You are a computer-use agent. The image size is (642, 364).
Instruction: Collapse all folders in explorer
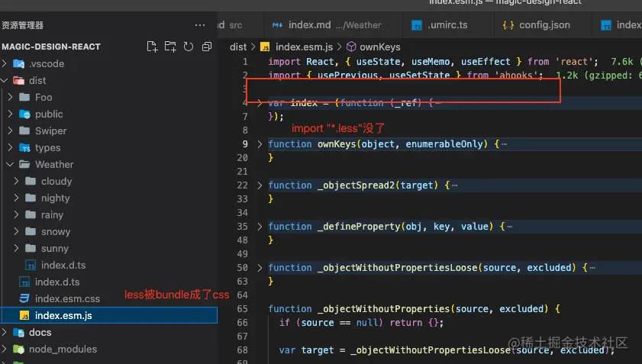coord(207,47)
